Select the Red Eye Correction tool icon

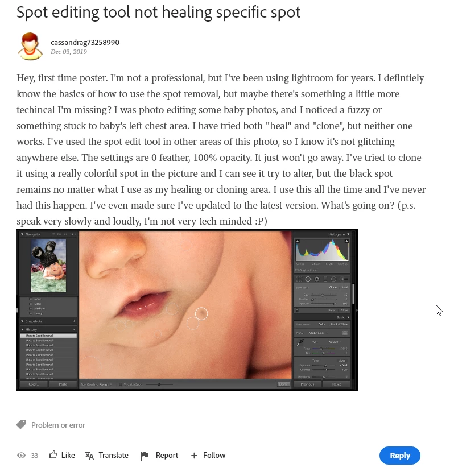[x=317, y=279]
